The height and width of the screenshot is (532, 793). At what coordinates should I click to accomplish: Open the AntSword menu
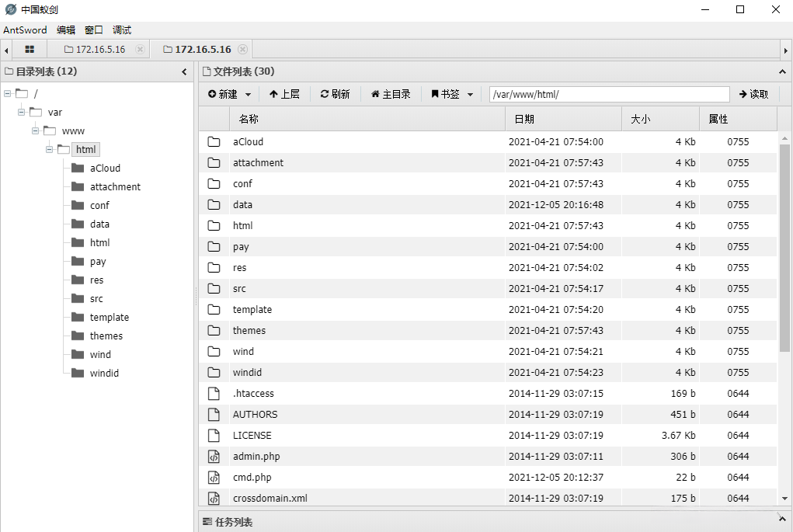25,30
